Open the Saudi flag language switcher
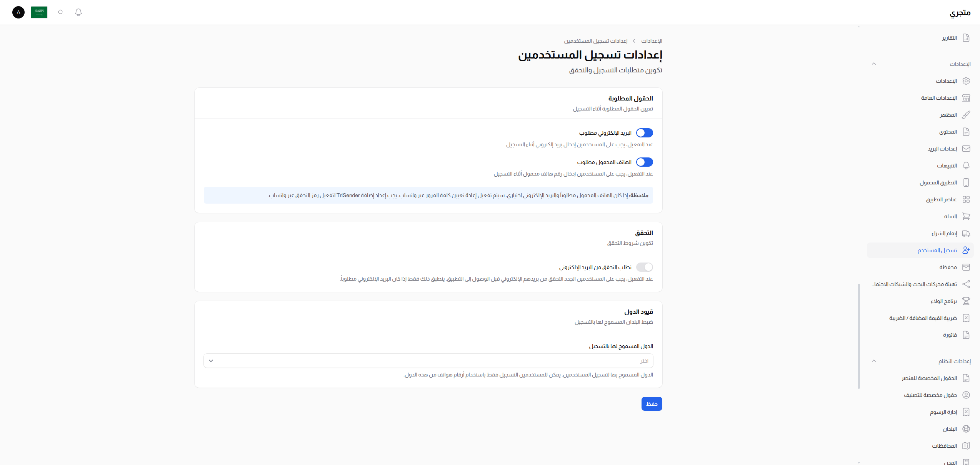980x465 pixels. 39,12
